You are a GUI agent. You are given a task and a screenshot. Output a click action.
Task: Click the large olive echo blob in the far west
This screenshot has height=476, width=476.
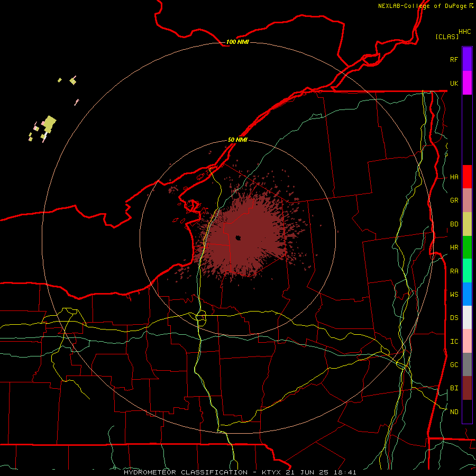(x=50, y=124)
